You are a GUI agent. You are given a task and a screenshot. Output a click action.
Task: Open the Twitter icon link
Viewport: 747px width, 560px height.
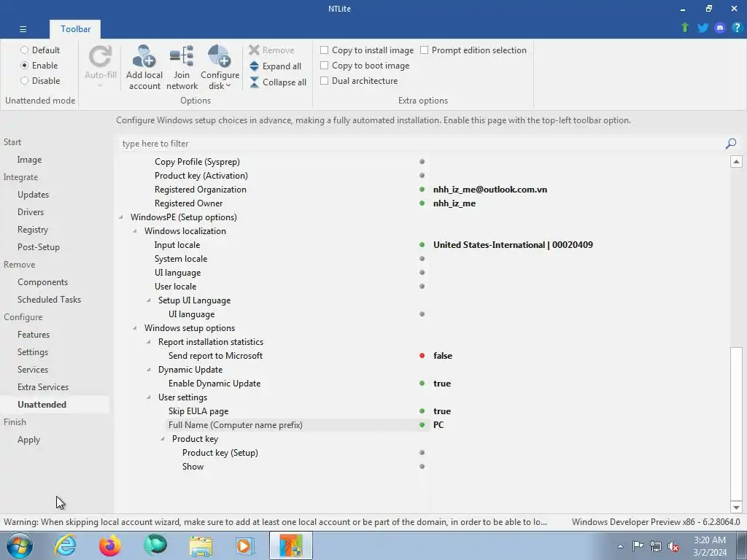[x=703, y=28]
